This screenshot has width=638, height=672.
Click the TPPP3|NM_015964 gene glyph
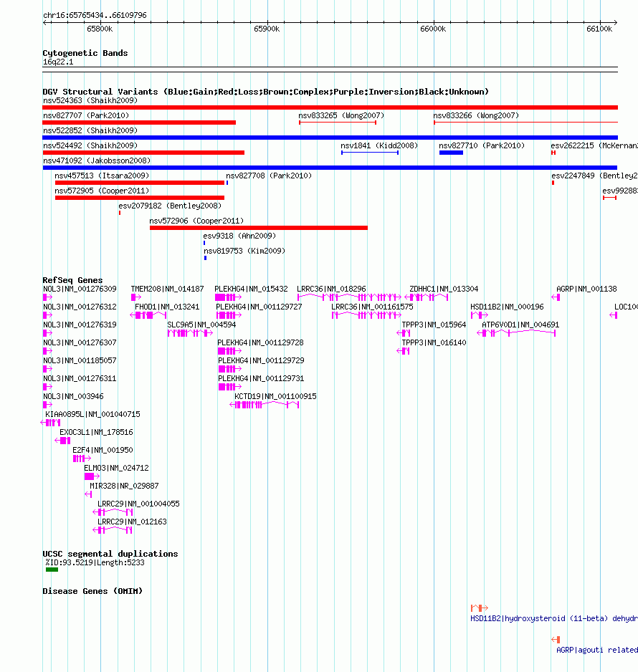(x=404, y=333)
